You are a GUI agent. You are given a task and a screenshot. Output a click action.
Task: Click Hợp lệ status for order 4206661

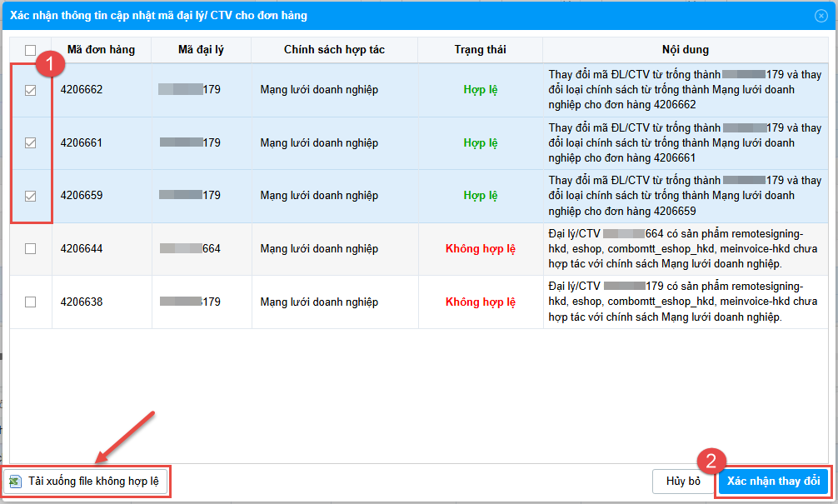(481, 142)
